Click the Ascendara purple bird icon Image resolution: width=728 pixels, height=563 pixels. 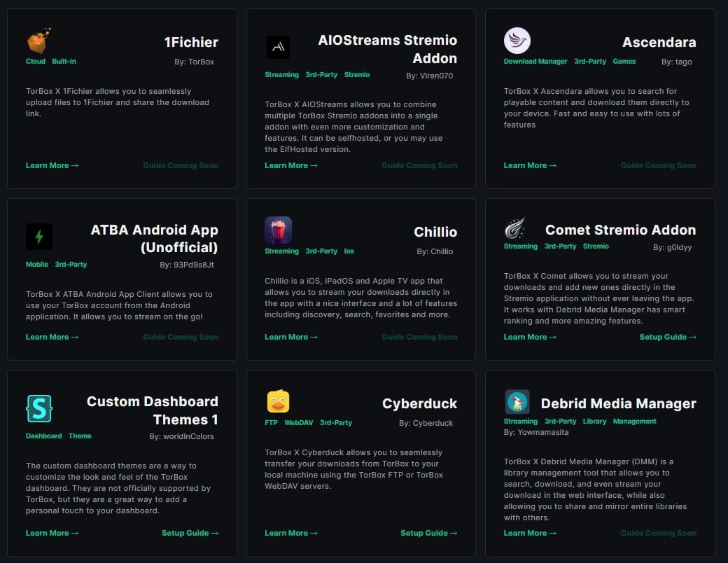click(x=517, y=41)
